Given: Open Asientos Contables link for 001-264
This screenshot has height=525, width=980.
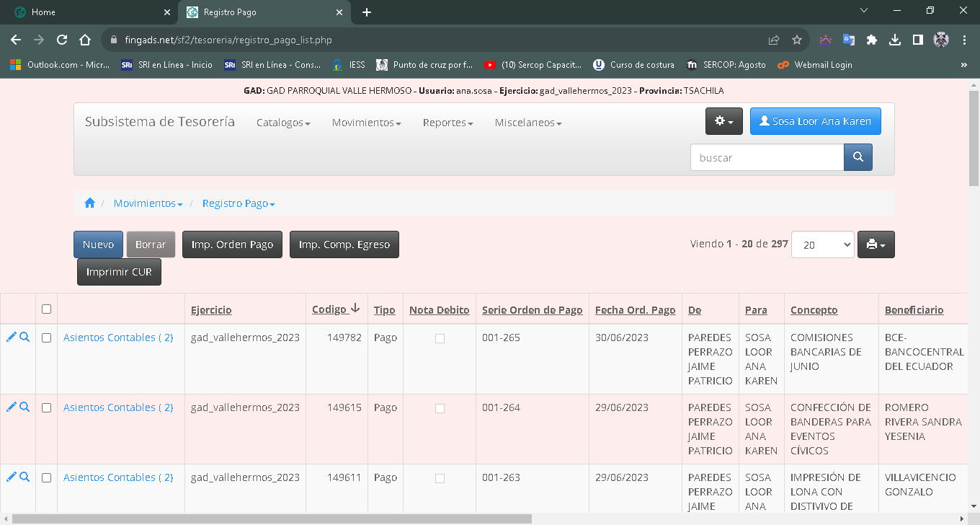Looking at the screenshot, I should 118,407.
